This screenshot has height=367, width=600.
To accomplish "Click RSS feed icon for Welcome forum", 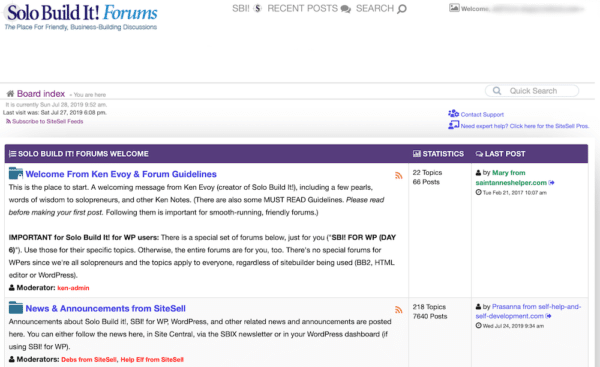I will tap(399, 176).
